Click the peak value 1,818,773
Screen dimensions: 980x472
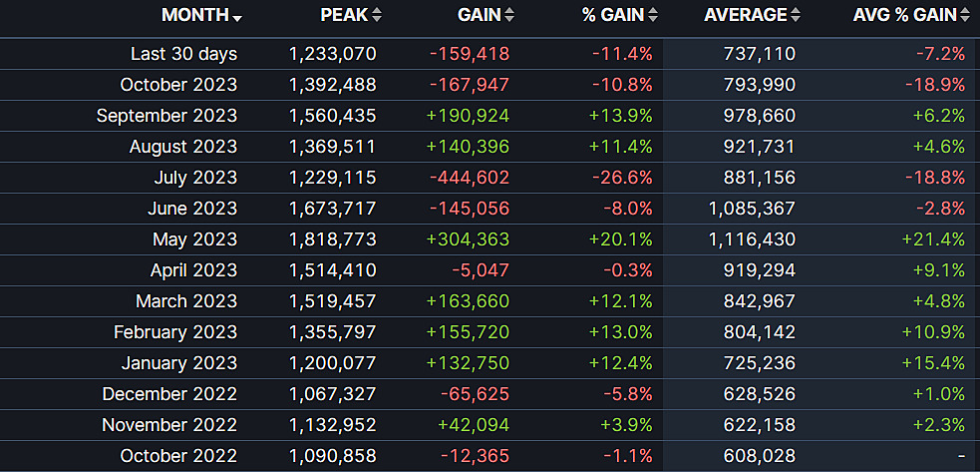332,239
